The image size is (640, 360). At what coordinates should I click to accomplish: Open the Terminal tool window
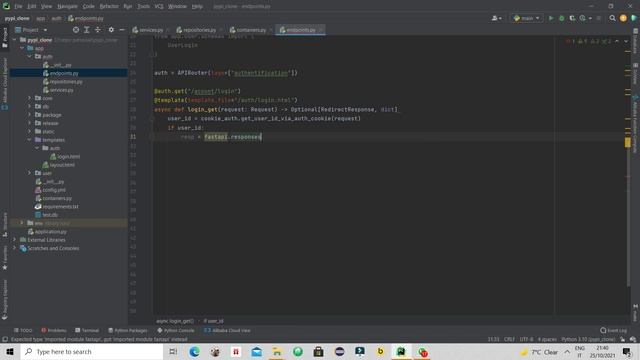pos(87,330)
